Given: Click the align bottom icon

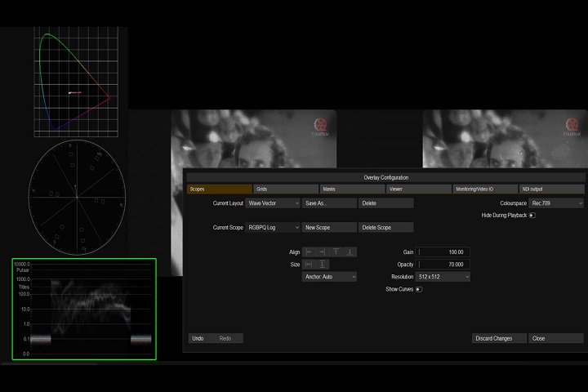Looking at the screenshot, I should tap(350, 252).
